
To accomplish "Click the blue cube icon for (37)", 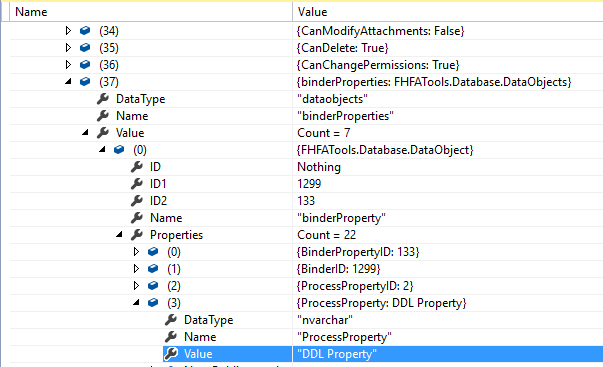I will (85, 82).
